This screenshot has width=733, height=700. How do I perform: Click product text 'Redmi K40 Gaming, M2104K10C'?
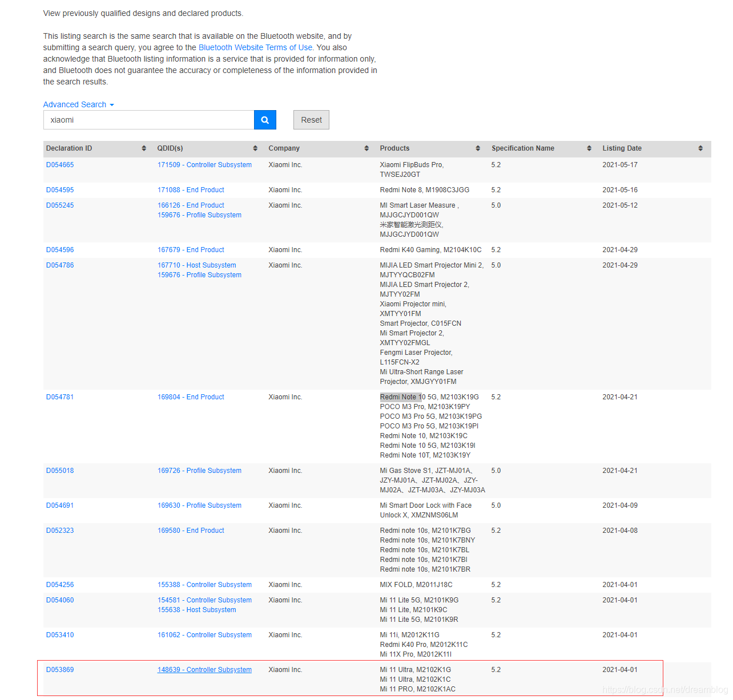430,250
